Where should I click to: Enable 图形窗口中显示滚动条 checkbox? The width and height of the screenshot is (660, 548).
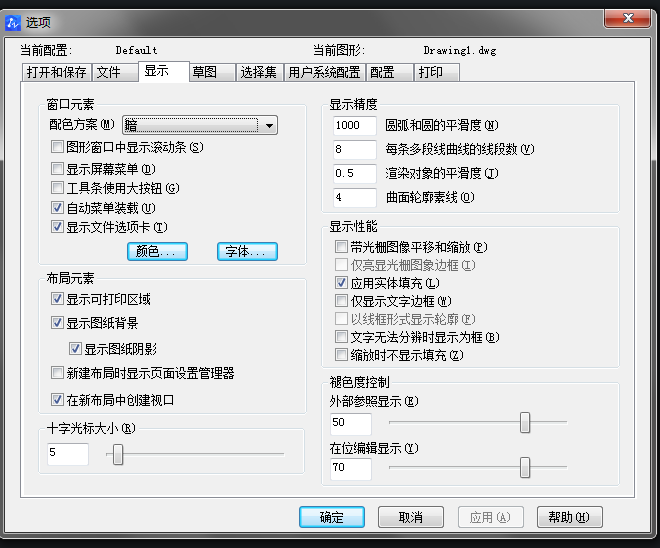58,147
